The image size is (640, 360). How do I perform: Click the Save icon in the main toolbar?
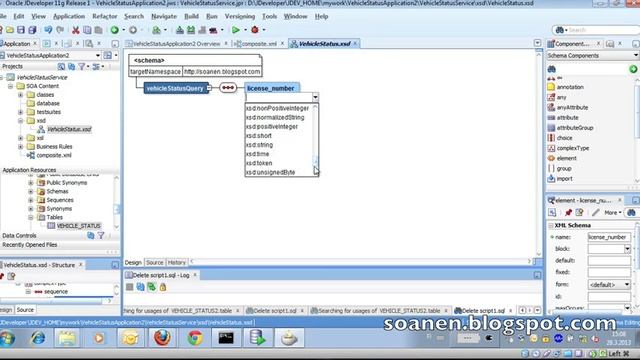click(21, 30)
